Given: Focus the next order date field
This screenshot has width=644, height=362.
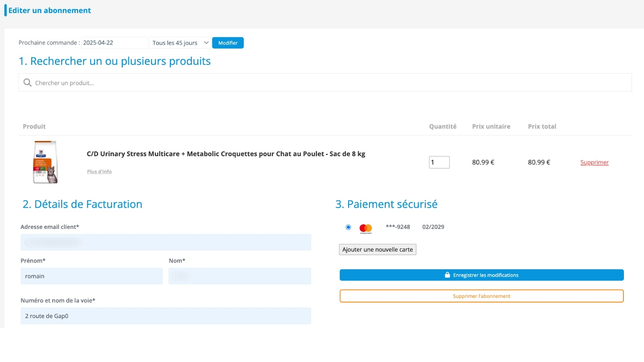Looking at the screenshot, I should pyautogui.click(x=114, y=43).
